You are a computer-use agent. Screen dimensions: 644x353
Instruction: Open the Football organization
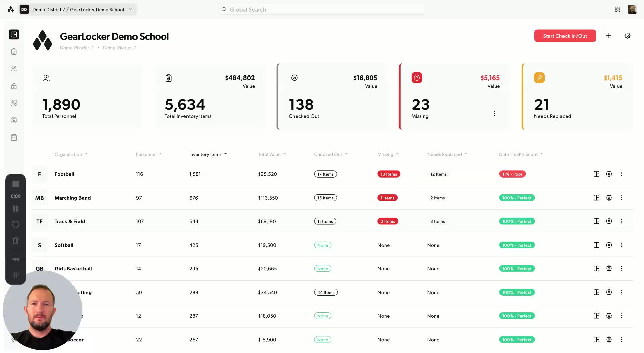64,174
